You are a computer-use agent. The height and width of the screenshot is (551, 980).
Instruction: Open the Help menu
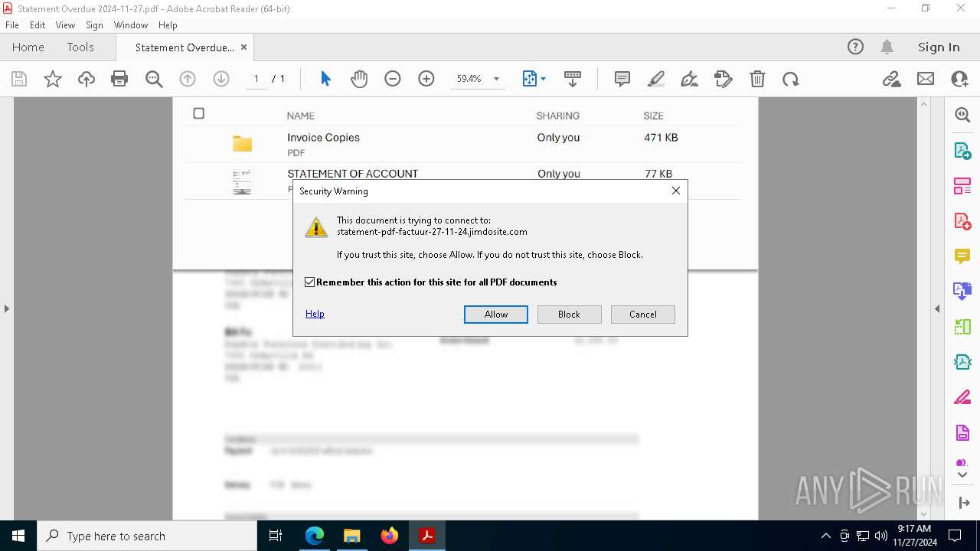coord(168,25)
